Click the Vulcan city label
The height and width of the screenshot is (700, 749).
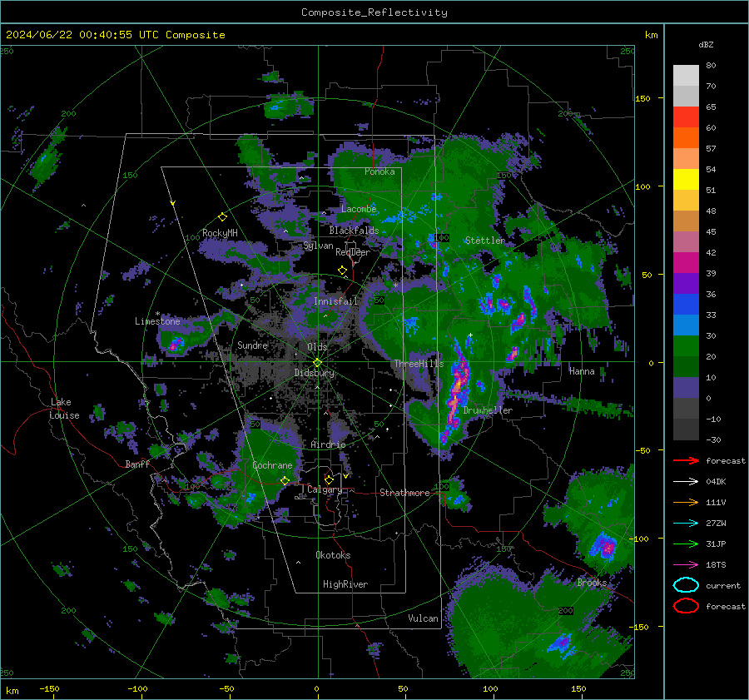423,618
